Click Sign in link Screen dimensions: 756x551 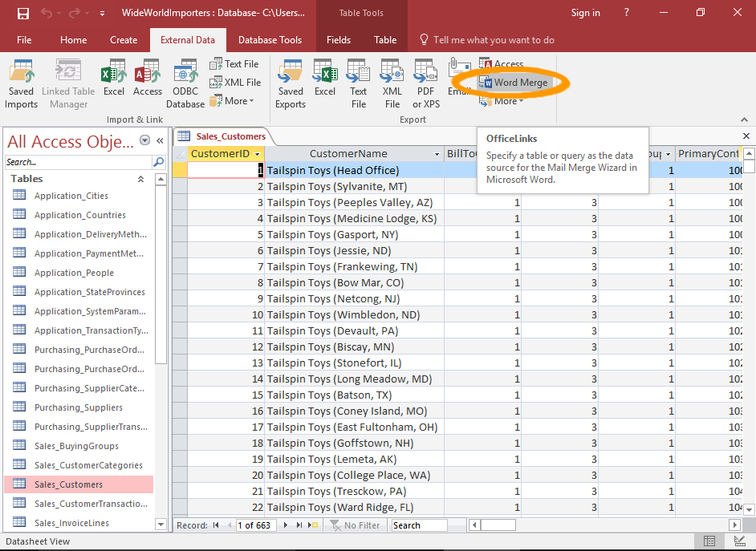coord(585,13)
